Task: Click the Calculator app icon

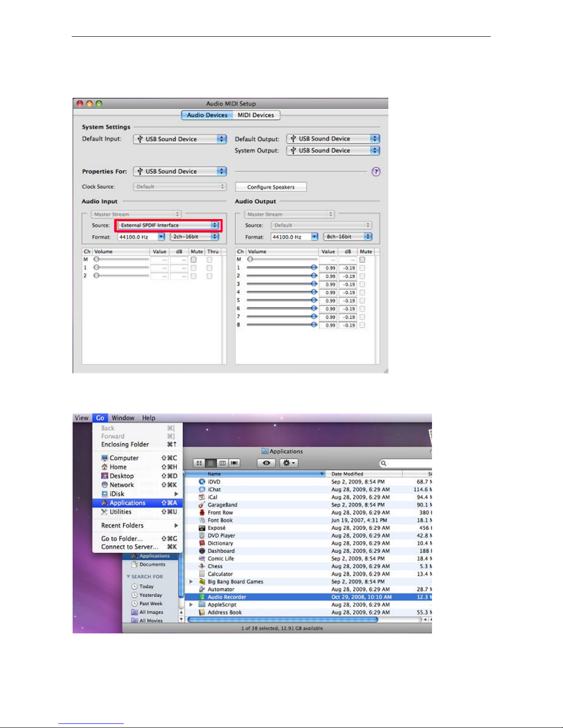Action: click(x=202, y=574)
